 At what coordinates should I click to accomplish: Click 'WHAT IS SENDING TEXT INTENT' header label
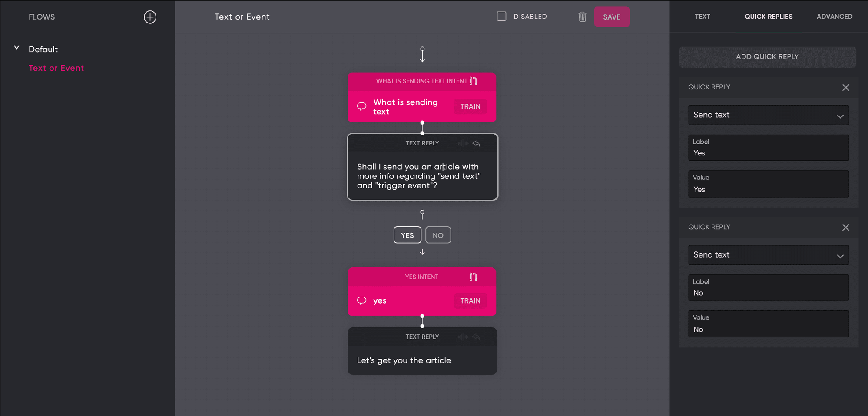tap(421, 81)
